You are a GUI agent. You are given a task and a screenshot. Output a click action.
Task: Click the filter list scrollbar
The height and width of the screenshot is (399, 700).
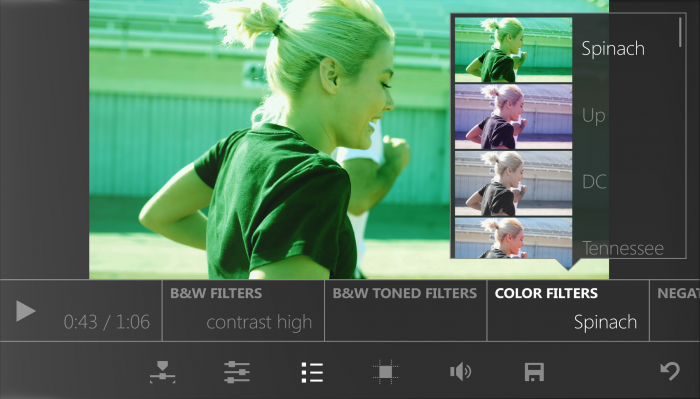[680, 32]
